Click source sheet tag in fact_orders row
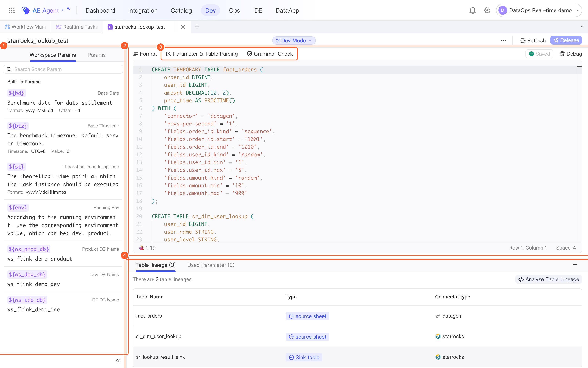The height and width of the screenshot is (368, 588). 307,316
